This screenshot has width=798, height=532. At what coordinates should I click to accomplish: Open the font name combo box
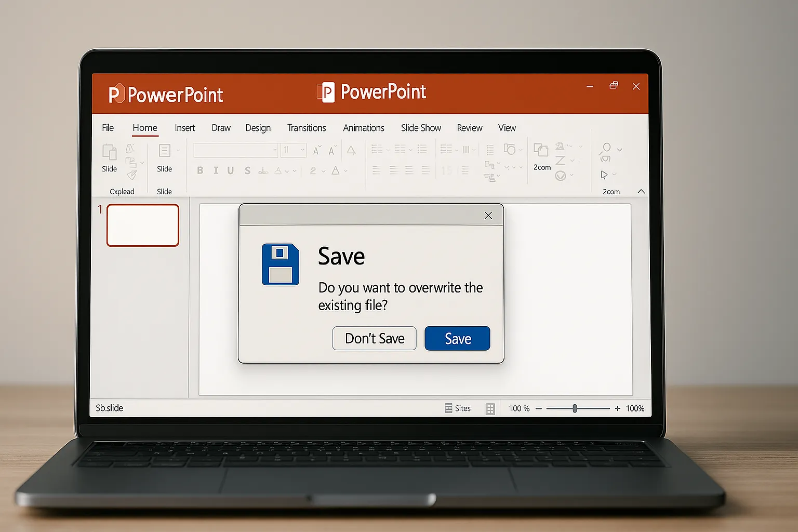pos(236,150)
